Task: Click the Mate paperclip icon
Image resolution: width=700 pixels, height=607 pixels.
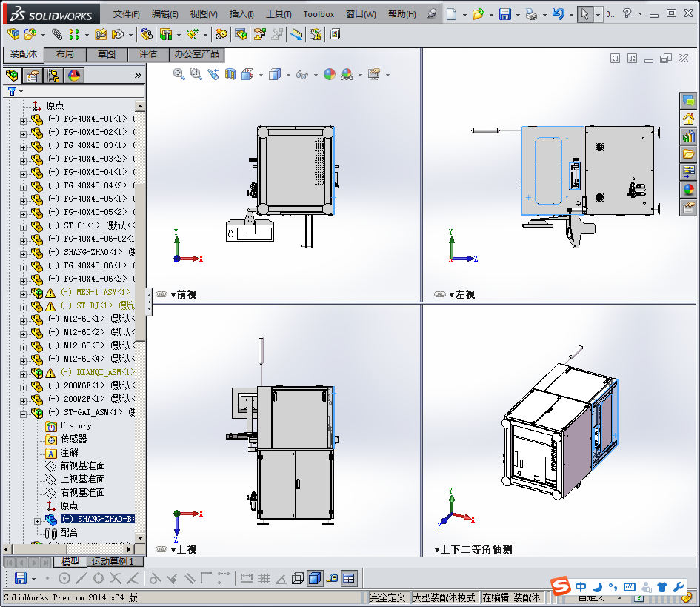Action: pyautogui.click(x=57, y=34)
